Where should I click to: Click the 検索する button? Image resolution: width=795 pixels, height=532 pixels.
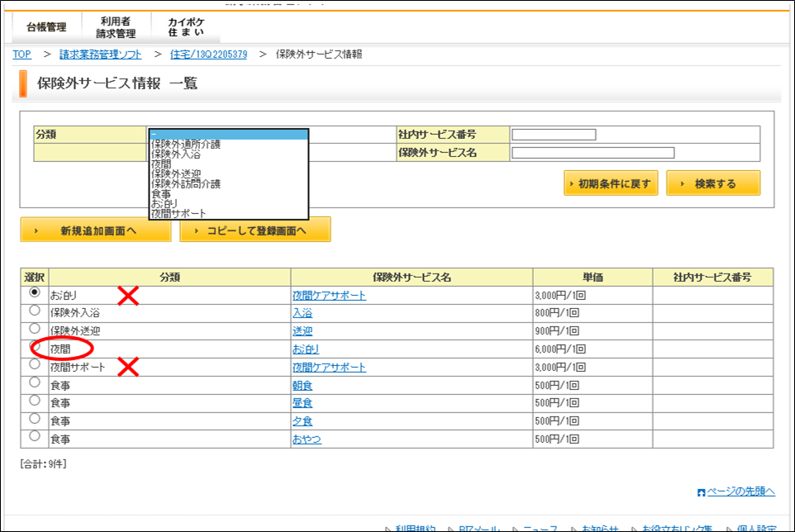tap(713, 183)
